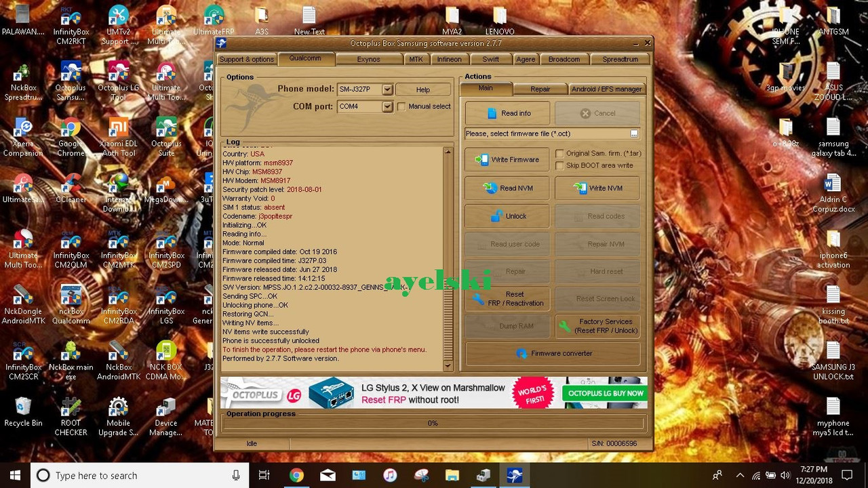Switch to the Exynos tab
Image resolution: width=868 pixels, height=488 pixels.
368,60
